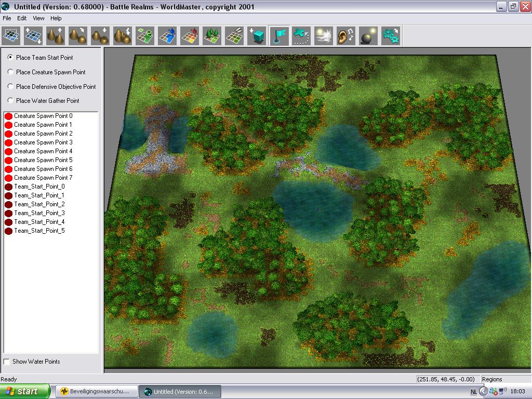The image size is (532, 399).
Task: Open the View menu
Action: tap(38, 18)
